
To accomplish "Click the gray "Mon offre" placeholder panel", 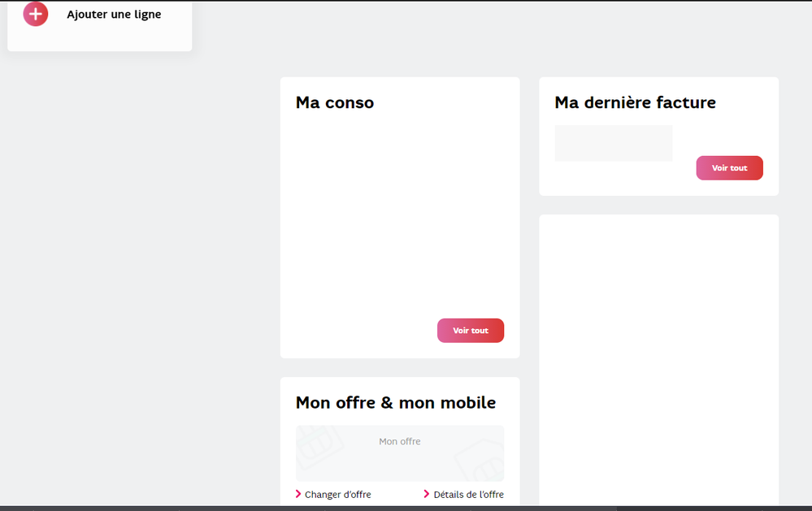I will tap(399, 453).
